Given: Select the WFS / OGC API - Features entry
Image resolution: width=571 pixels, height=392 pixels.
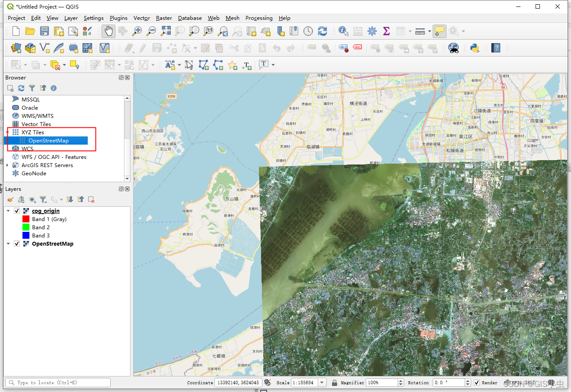Looking at the screenshot, I should click(x=54, y=157).
